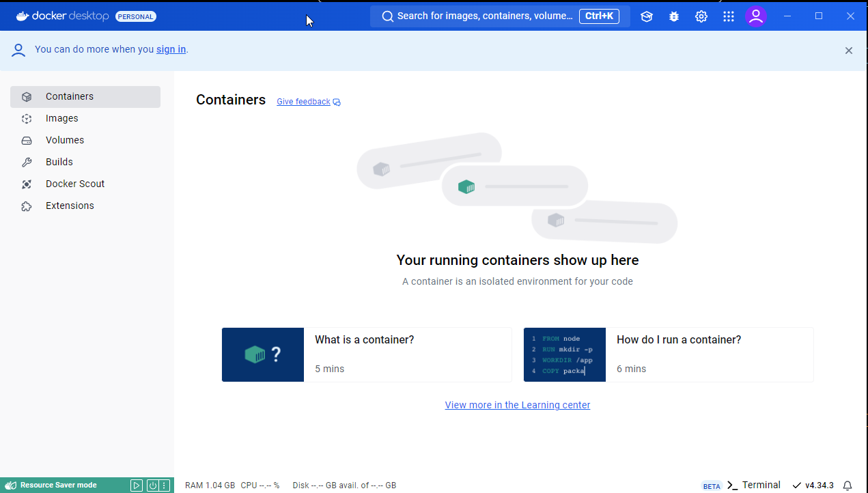The height and width of the screenshot is (493, 868).
Task: Click Your running containers show up here heading
Action: [518, 260]
